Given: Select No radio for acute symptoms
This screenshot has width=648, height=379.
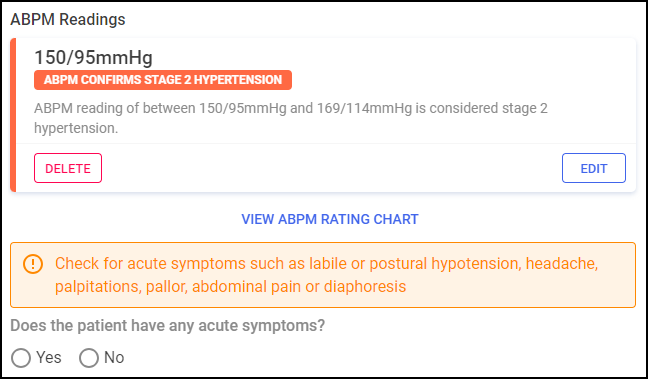Looking at the screenshot, I should (89, 358).
